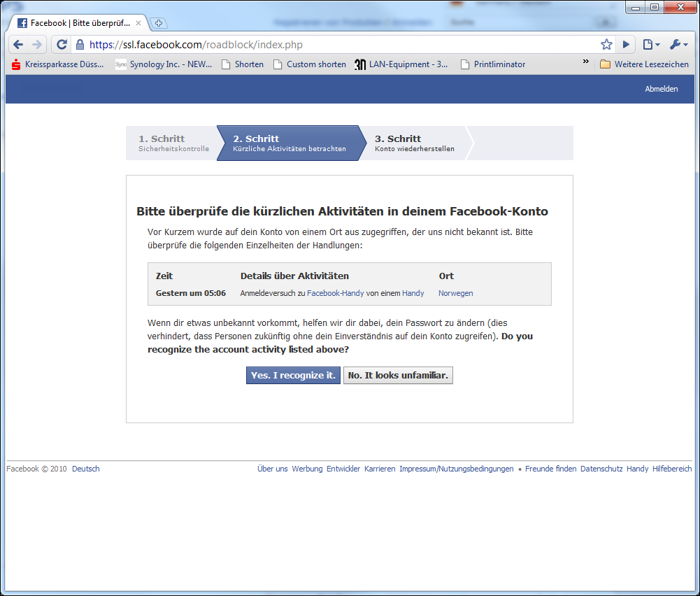The image size is (700, 596).
Task: Open the Karrieren footer link
Action: (x=380, y=469)
